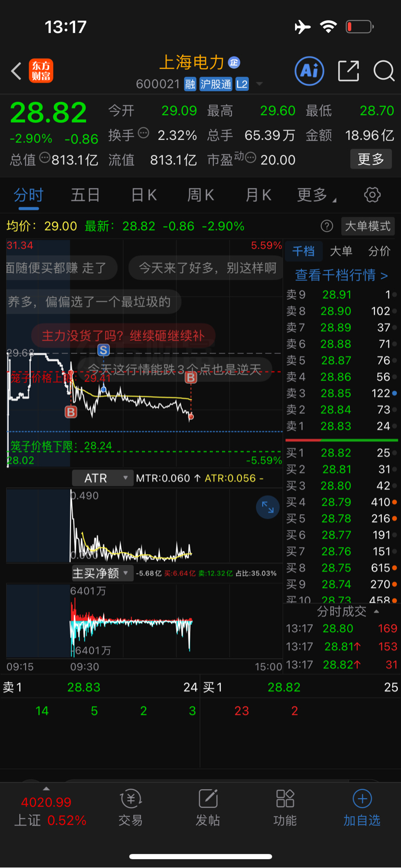Tap the 卖1 row at 28.83 in order book

[342, 426]
